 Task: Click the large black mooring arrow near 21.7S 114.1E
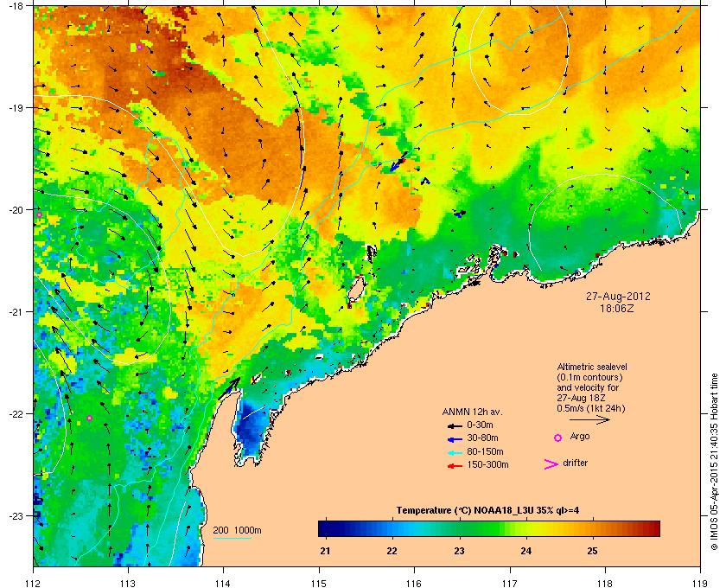229,388
